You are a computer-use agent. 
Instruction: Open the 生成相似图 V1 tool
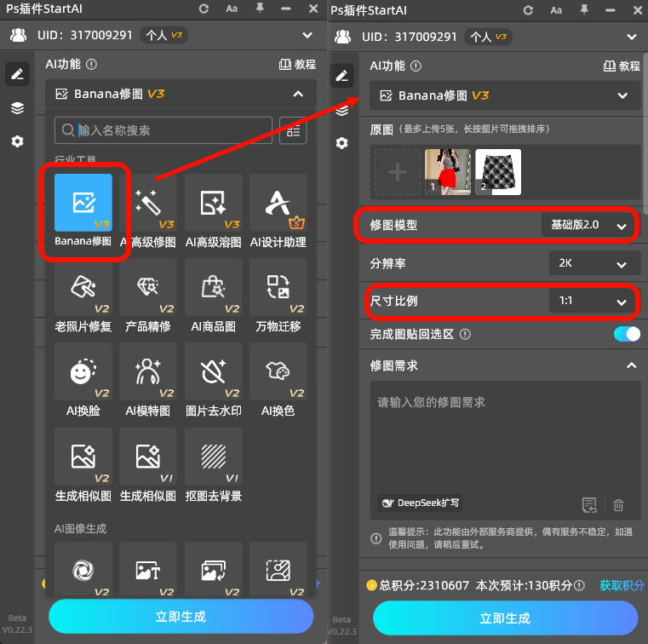[x=148, y=457]
